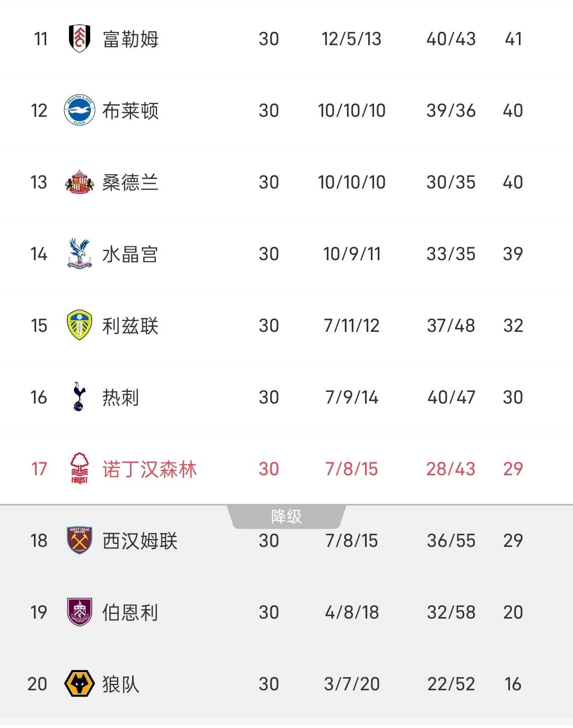Tap the Wolves wolf-head crest
The image size is (573, 728).
pos(80,683)
